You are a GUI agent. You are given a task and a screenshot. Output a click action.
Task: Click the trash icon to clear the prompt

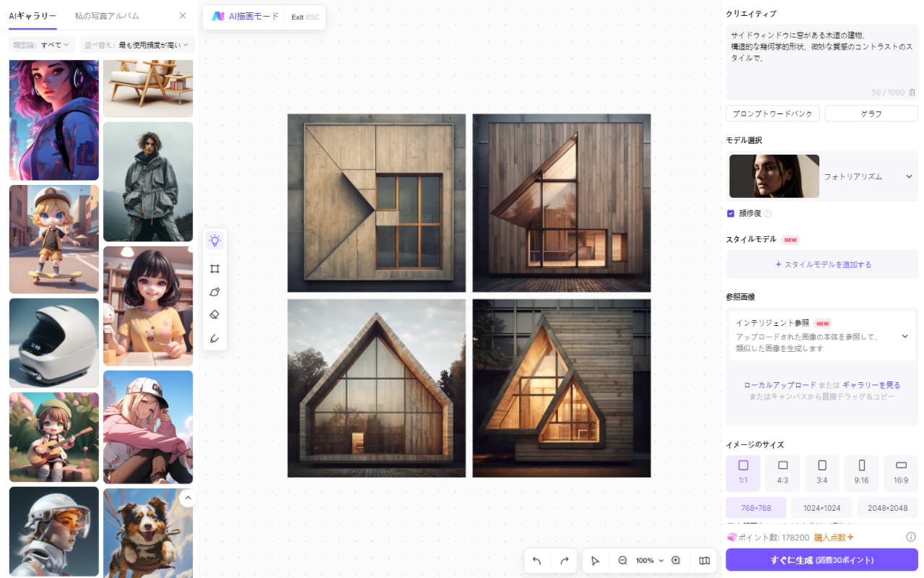(912, 92)
